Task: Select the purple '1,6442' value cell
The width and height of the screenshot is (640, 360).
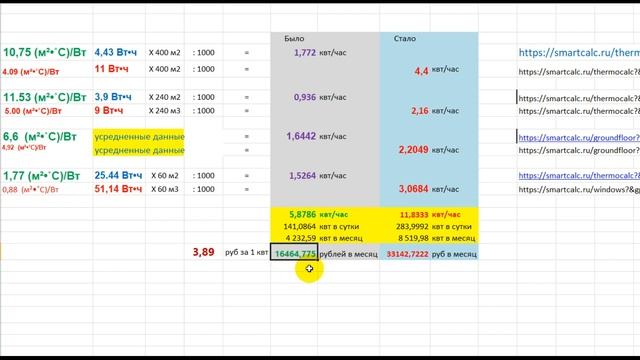Action: [301, 136]
